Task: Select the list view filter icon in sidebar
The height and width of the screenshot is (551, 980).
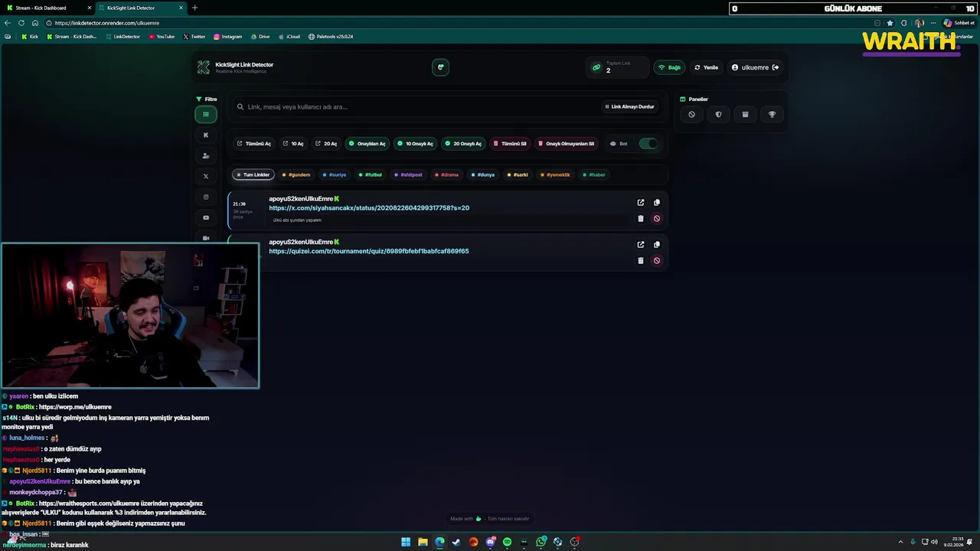Action: pos(205,114)
